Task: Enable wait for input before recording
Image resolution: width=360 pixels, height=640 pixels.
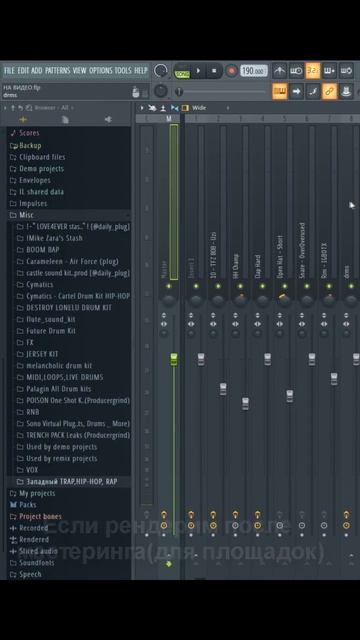Action: tap(296, 71)
